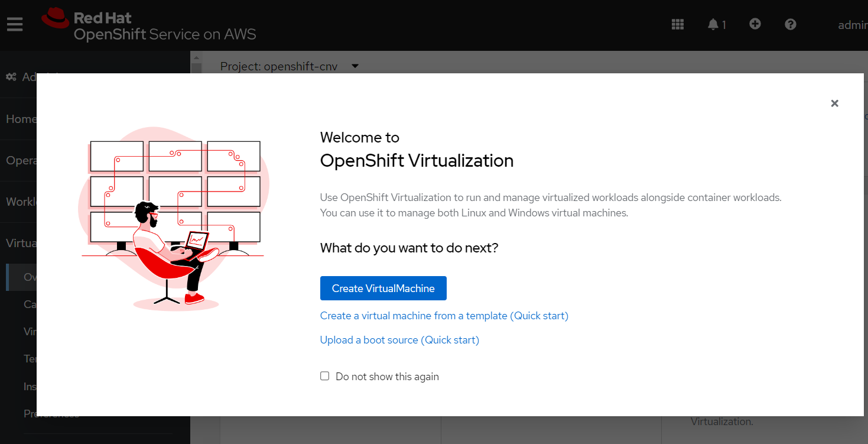The image size is (868, 444).
Task: Toggle the sidebar with the hamburger icon
Action: click(15, 24)
